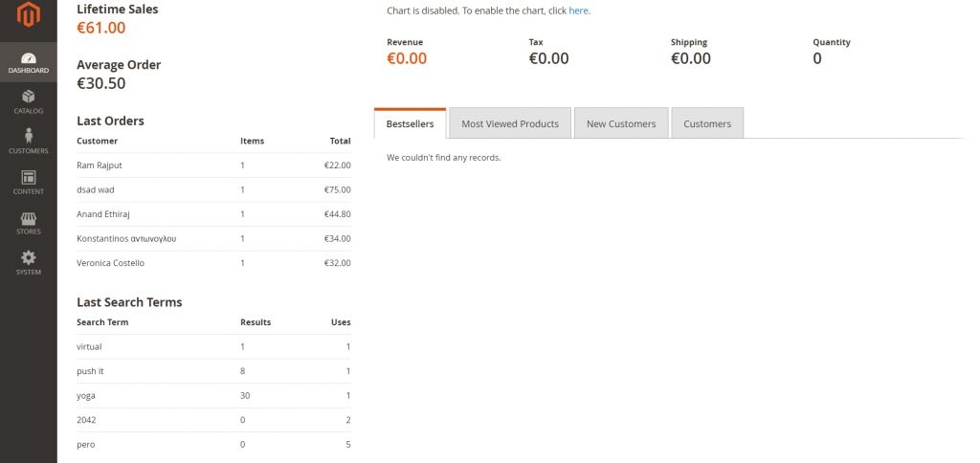Switch to Most Viewed Products tab
This screenshot has height=463, width=980.
coord(509,123)
